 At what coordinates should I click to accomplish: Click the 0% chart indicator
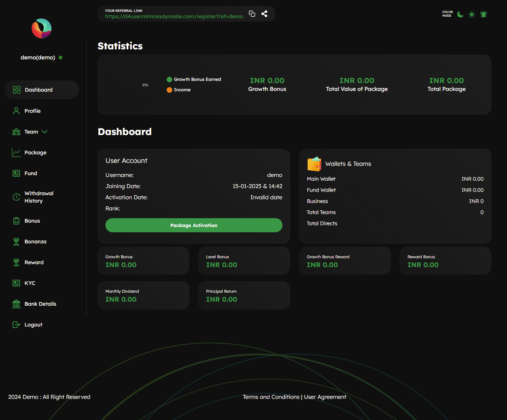[145, 85]
